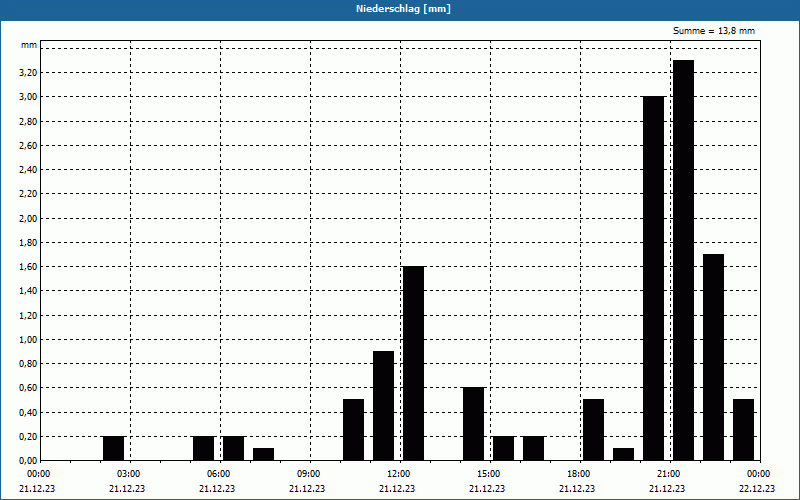The width and height of the screenshot is (800, 500).
Task: Click the 0,10 mm bar between 06:00 and 09:00
Action: click(x=263, y=454)
